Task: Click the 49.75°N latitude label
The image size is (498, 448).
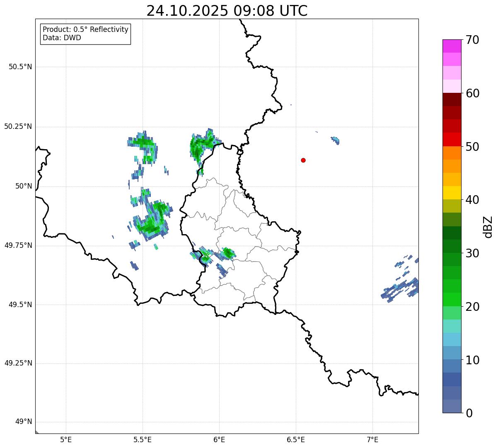Action: (x=18, y=245)
